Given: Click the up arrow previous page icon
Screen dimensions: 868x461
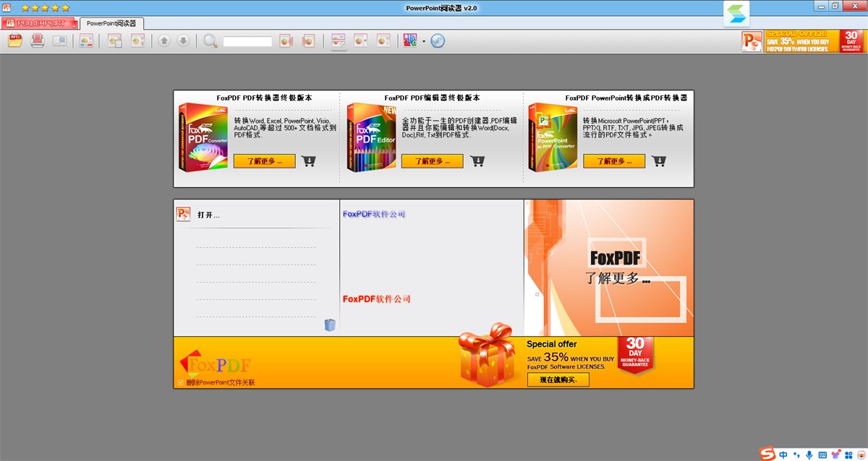Looking at the screenshot, I should [x=164, y=40].
